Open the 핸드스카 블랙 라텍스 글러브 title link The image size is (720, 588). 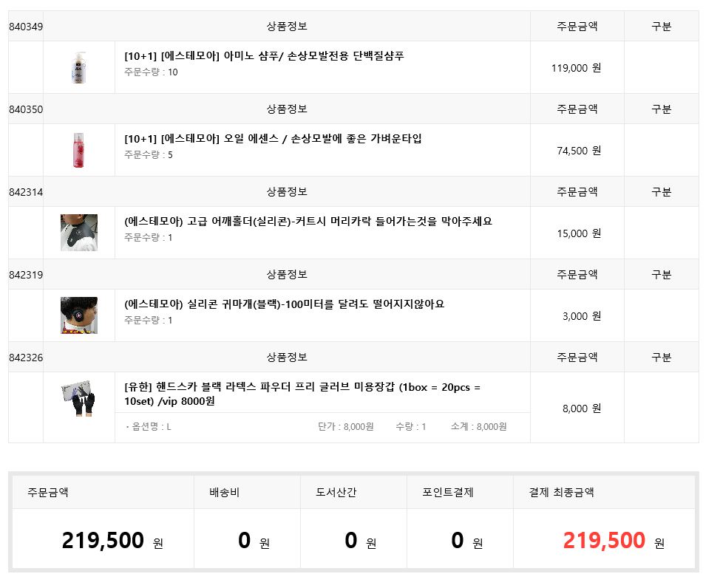click(x=302, y=394)
